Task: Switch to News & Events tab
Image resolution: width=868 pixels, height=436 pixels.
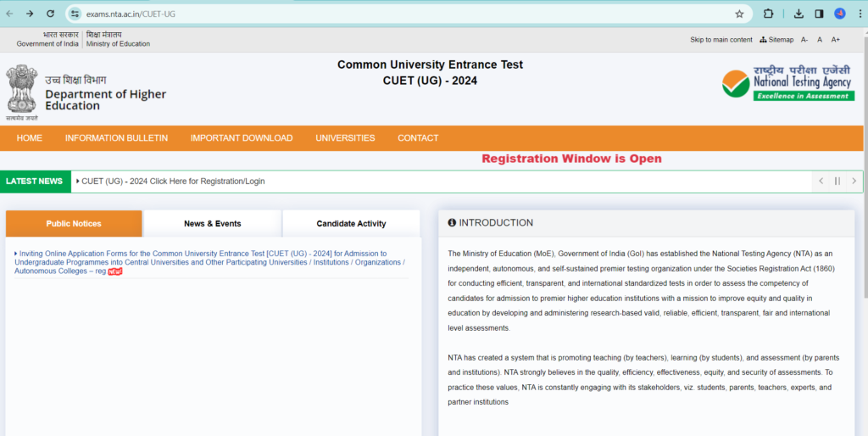Action: (x=212, y=224)
